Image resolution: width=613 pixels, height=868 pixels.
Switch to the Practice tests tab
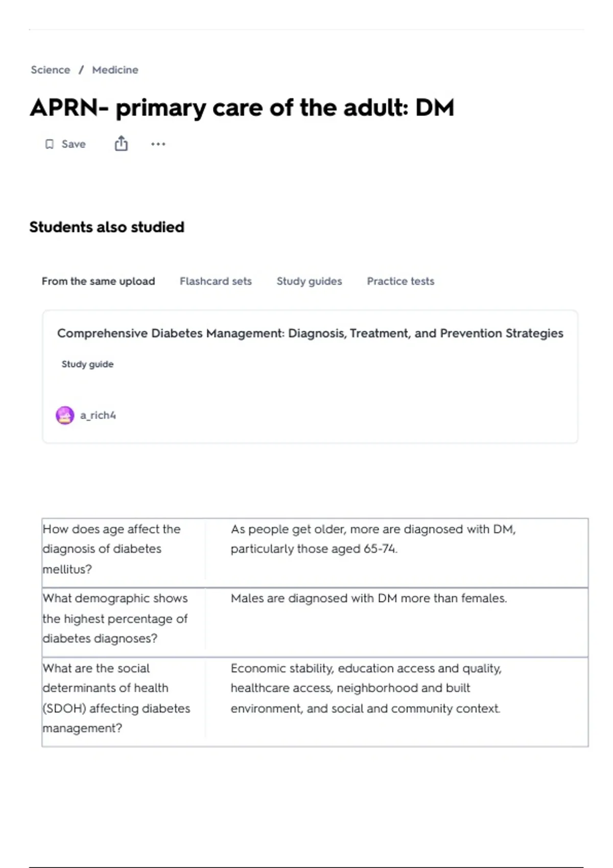point(400,281)
